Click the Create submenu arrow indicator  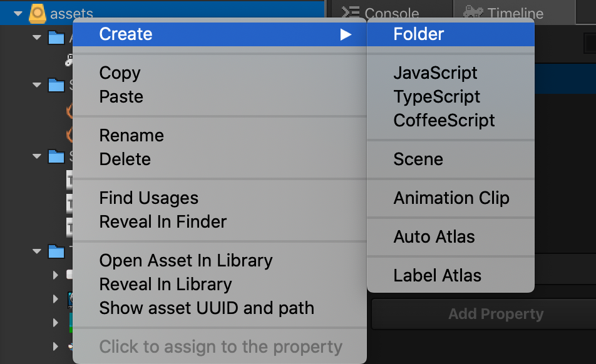pos(345,34)
